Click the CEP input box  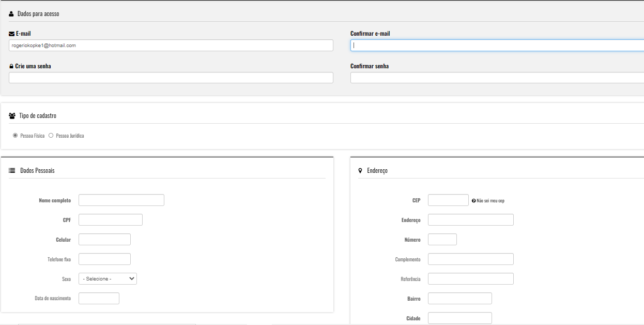tap(448, 200)
